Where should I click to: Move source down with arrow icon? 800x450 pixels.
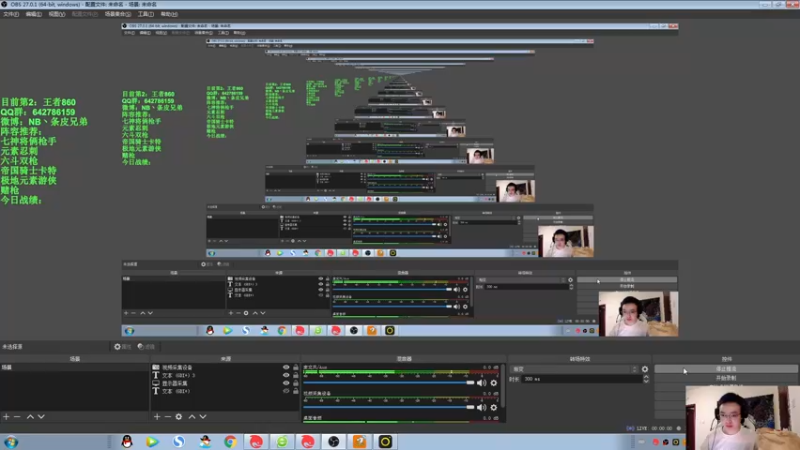tap(203, 417)
